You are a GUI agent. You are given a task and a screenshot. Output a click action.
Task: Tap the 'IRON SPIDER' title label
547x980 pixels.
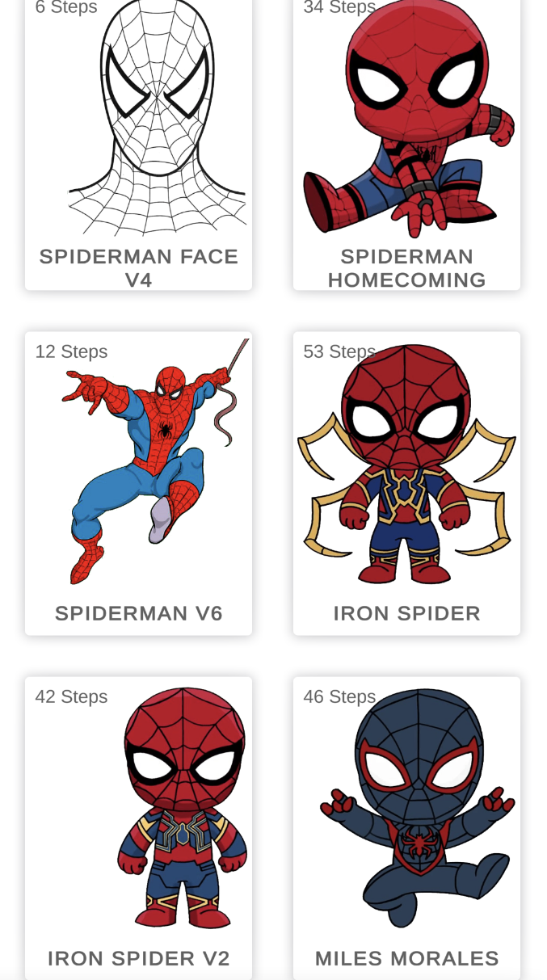406,613
